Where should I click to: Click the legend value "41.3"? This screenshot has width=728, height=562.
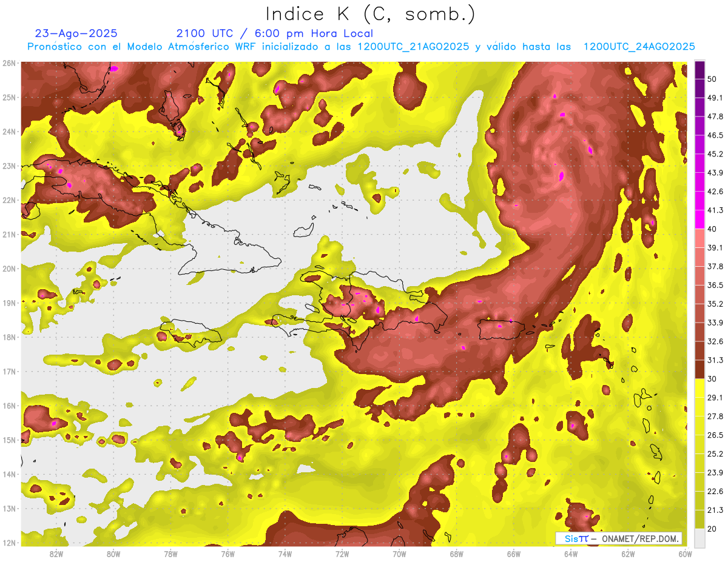pos(715,210)
